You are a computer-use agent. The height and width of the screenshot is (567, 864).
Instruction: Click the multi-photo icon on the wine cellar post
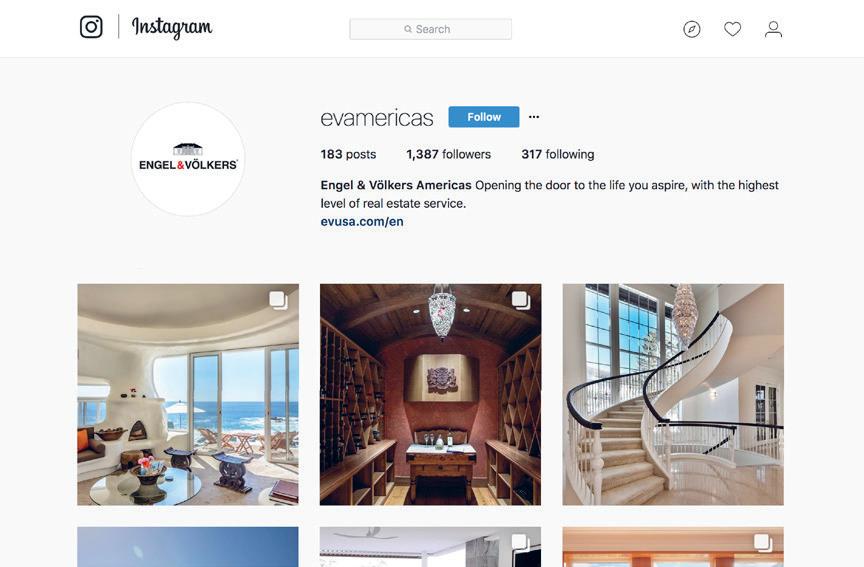521,300
